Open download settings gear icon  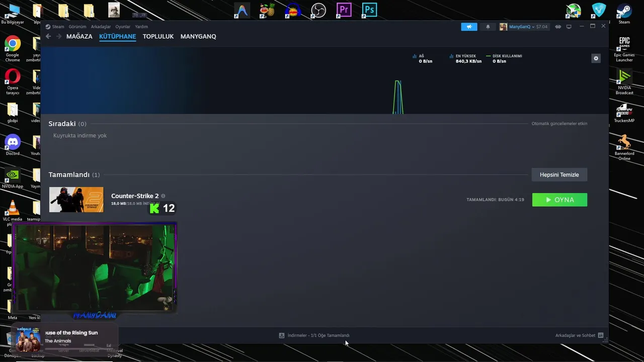[596, 58]
